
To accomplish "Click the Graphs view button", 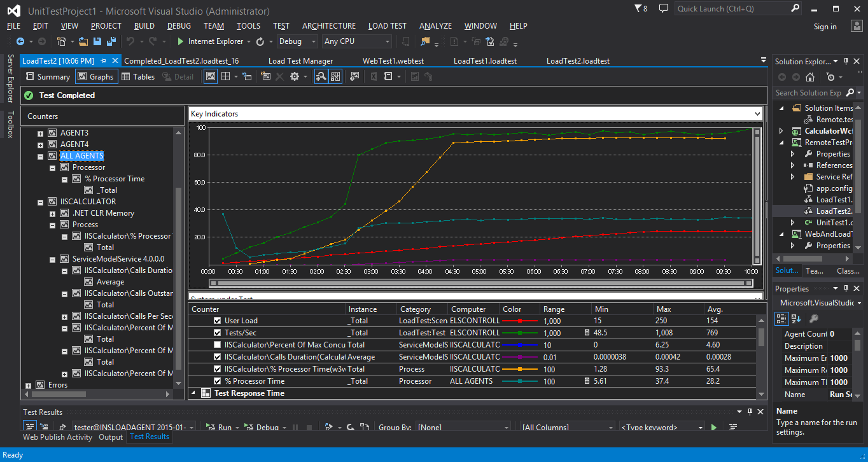I will click(95, 76).
